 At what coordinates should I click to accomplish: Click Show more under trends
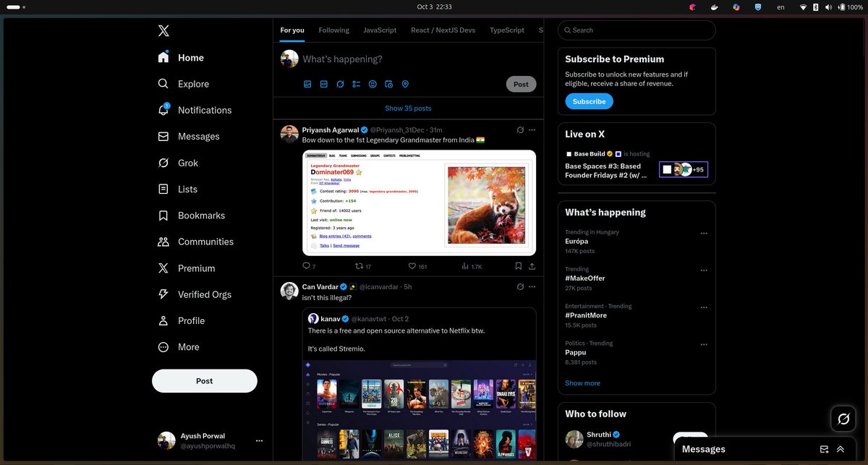point(582,383)
